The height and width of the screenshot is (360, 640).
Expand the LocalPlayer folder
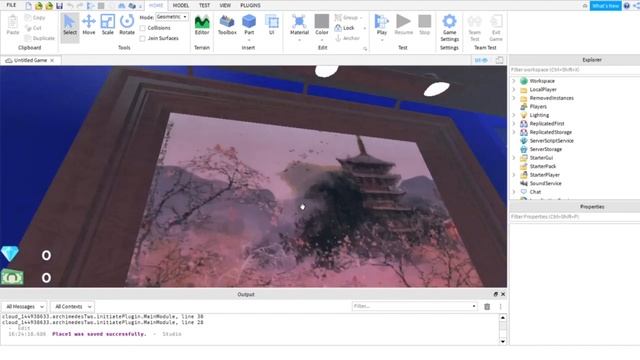514,89
